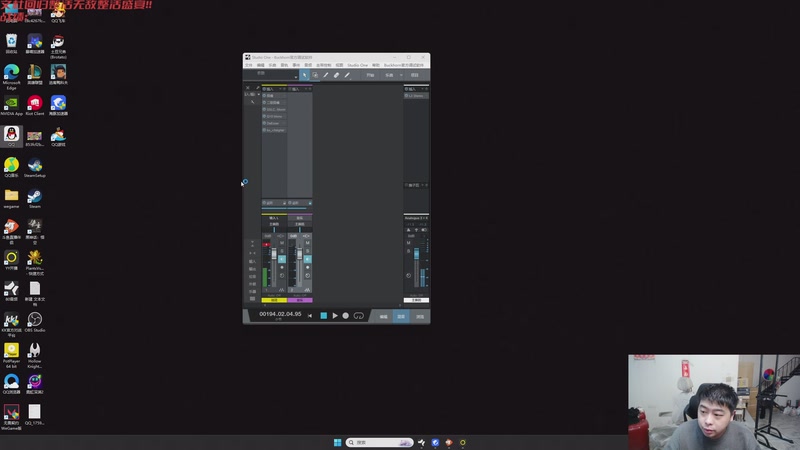This screenshot has width=800, height=450.
Task: Open the Help menu in Studio One
Action: point(376,65)
